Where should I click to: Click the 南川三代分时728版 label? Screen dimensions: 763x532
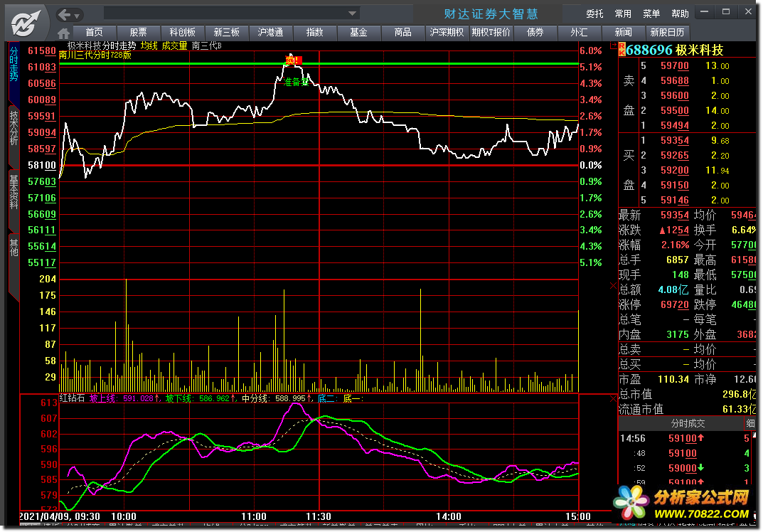[95, 55]
